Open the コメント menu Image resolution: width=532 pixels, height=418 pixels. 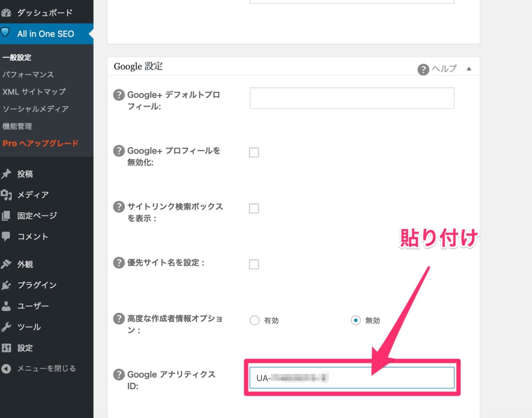(x=33, y=237)
